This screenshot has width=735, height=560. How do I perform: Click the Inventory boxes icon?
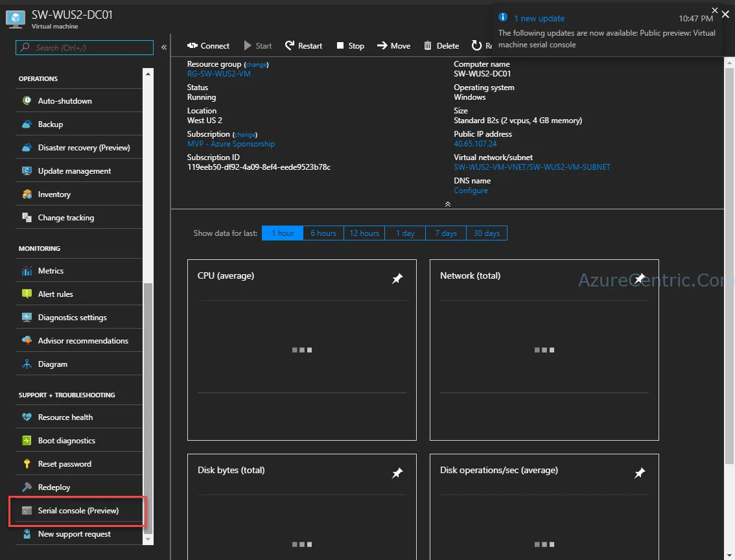27,194
